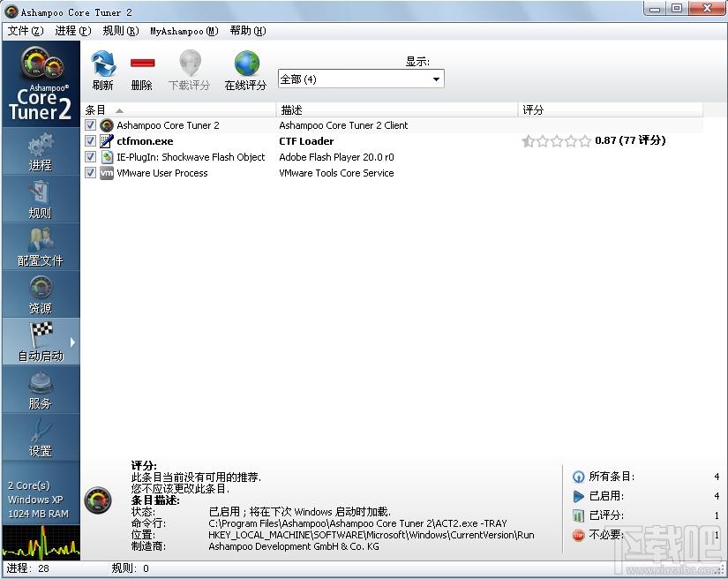Click the VMware Tools Core Service description

click(x=336, y=173)
